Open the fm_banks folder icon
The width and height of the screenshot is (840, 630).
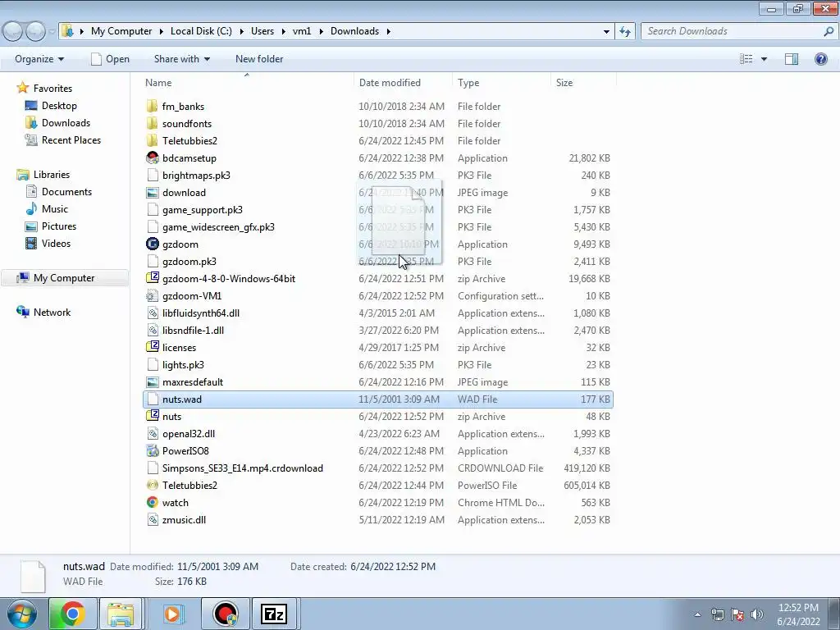point(152,106)
